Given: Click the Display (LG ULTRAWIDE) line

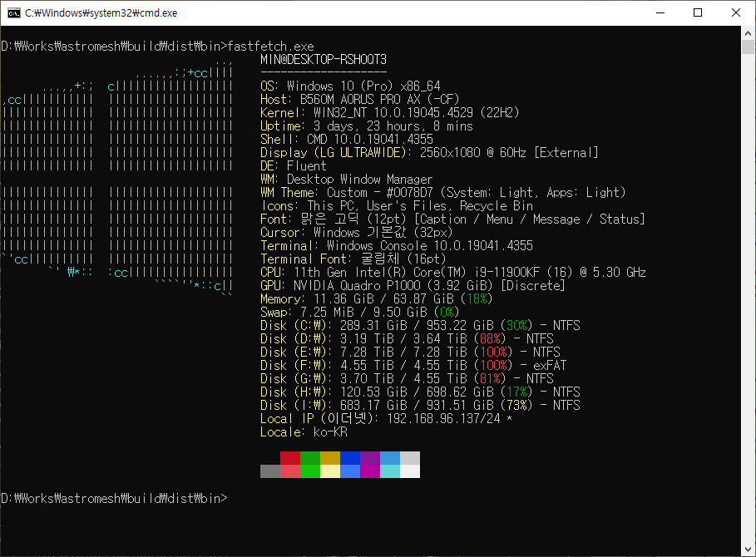Looking at the screenshot, I should tap(429, 153).
